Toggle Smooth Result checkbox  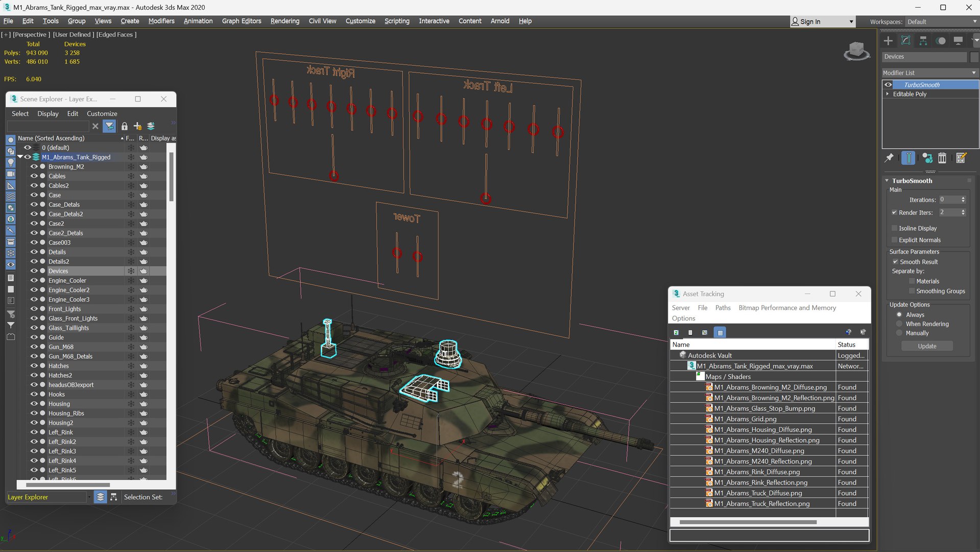(895, 262)
